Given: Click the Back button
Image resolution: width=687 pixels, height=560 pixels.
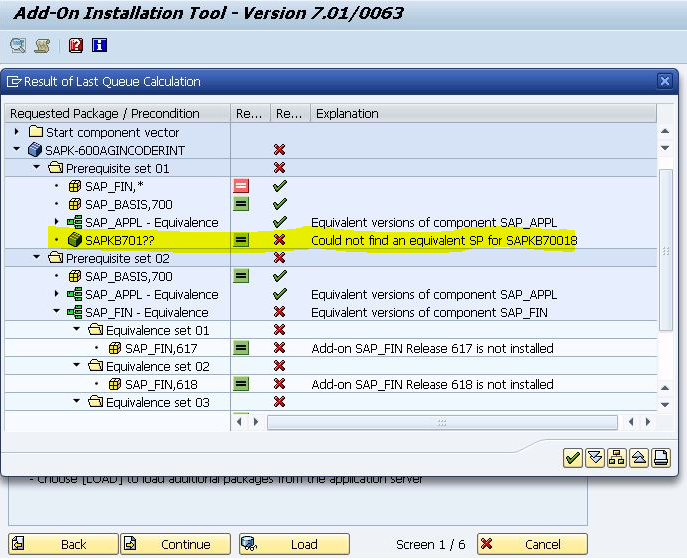Looking at the screenshot, I should [63, 544].
